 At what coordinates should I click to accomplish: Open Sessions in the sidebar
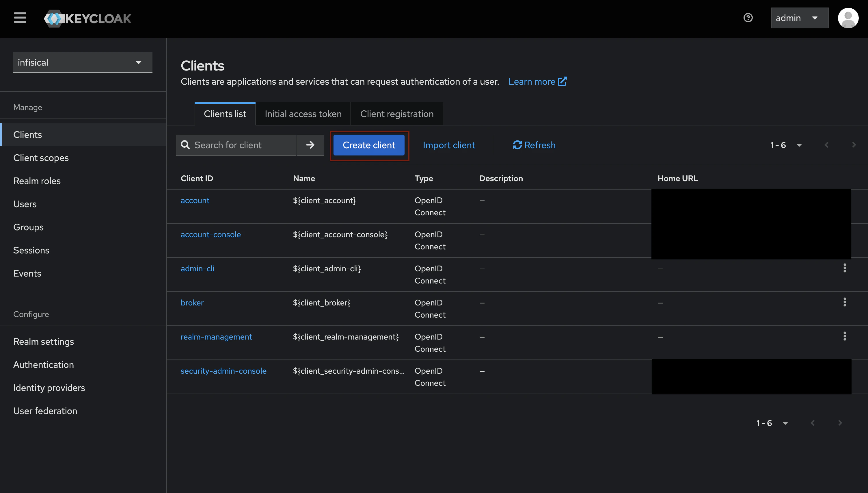tap(83, 250)
